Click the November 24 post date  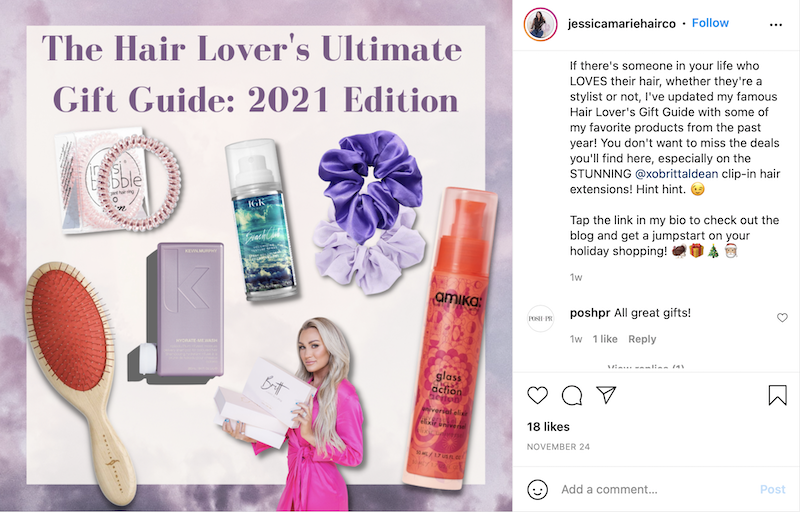point(558,447)
